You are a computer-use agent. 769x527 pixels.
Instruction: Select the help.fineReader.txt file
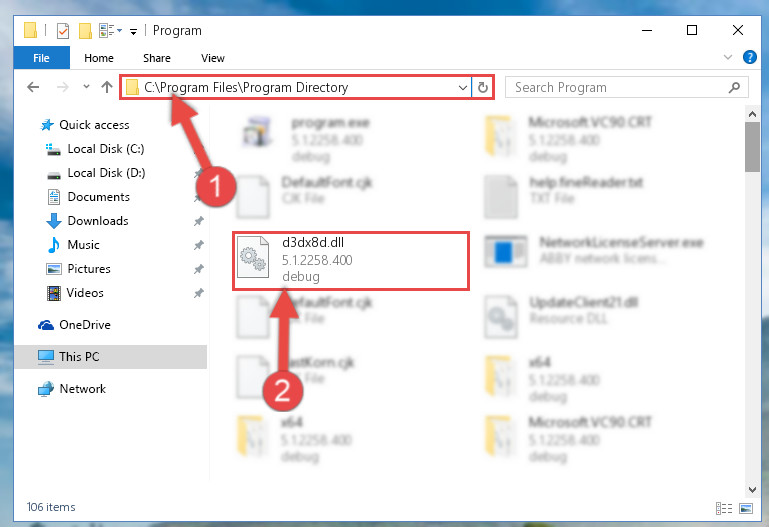pos(564,196)
